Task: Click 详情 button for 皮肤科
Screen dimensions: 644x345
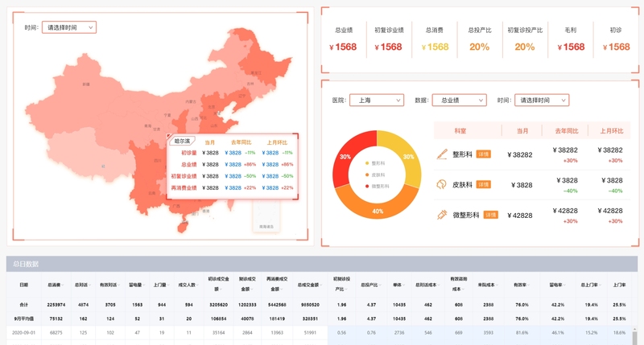Action: coord(483,184)
